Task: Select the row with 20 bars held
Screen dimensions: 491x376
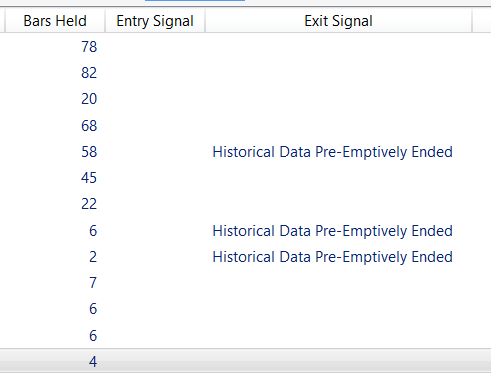Action: 245,99
